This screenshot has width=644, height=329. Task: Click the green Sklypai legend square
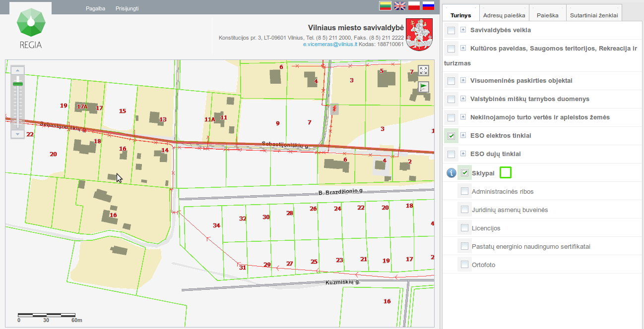point(505,172)
